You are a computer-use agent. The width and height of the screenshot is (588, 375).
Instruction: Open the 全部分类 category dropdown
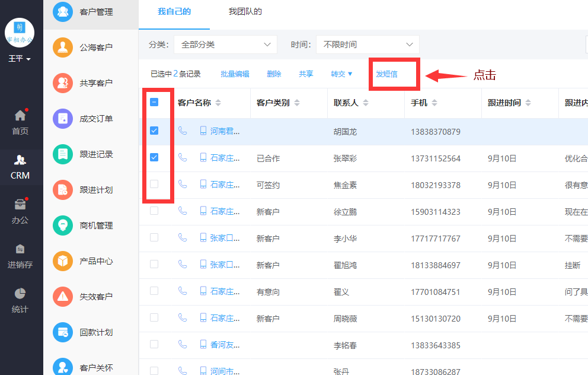pyautogui.click(x=226, y=45)
